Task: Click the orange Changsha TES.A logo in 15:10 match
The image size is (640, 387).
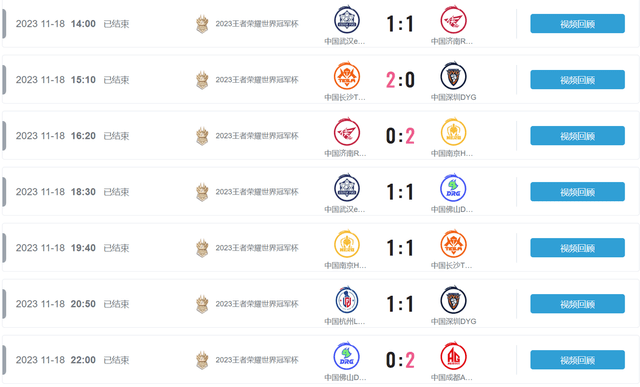Action: [x=347, y=76]
